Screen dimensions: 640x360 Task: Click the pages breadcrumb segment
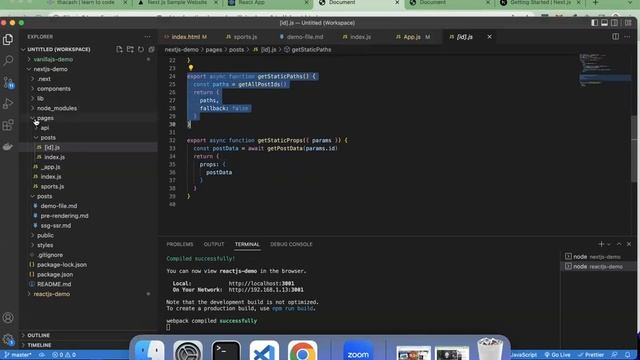point(213,49)
